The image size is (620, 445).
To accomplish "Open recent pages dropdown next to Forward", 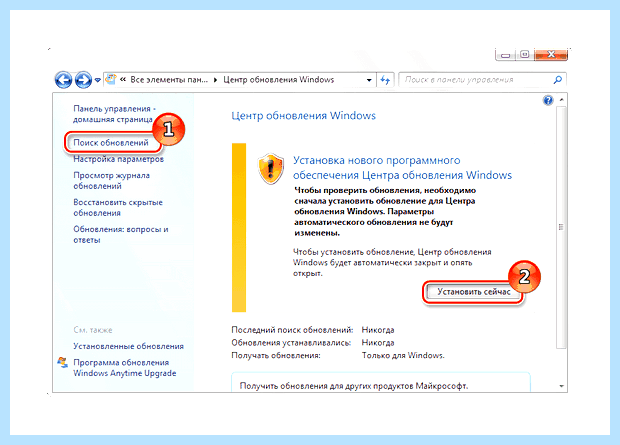I will click(x=97, y=80).
